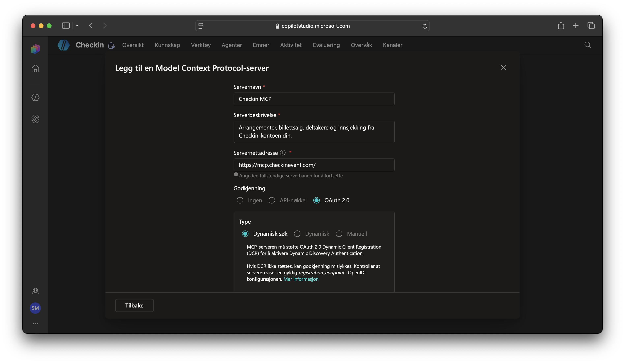Screen dimensions: 625x364
Task: Open the Verktøy tab
Action: (201, 45)
